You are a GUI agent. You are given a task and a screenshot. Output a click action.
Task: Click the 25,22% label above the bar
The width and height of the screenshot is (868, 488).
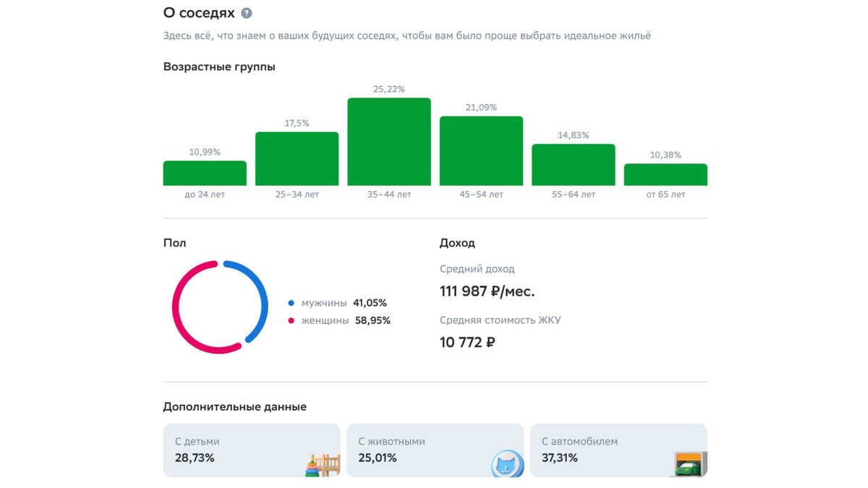pyautogui.click(x=389, y=89)
